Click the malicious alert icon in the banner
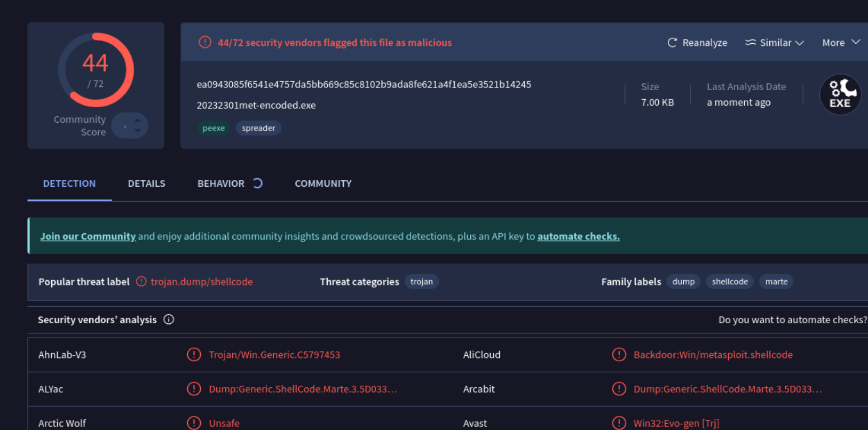 [x=205, y=42]
